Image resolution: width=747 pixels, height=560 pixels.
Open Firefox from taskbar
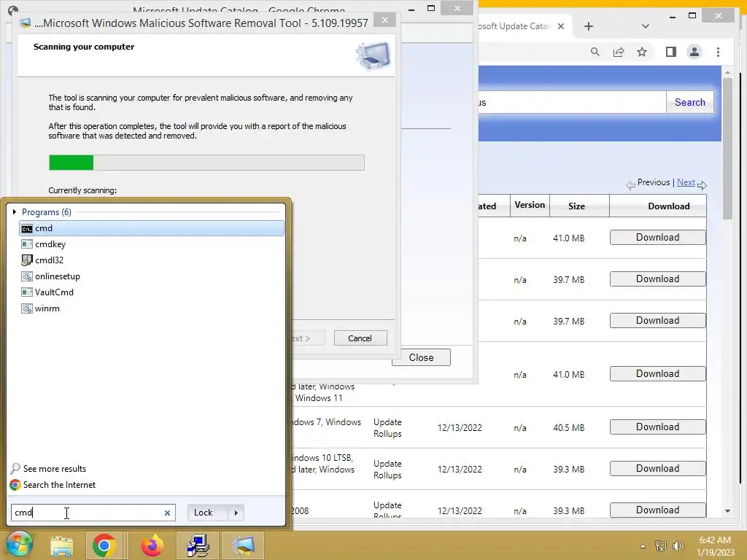[152, 545]
